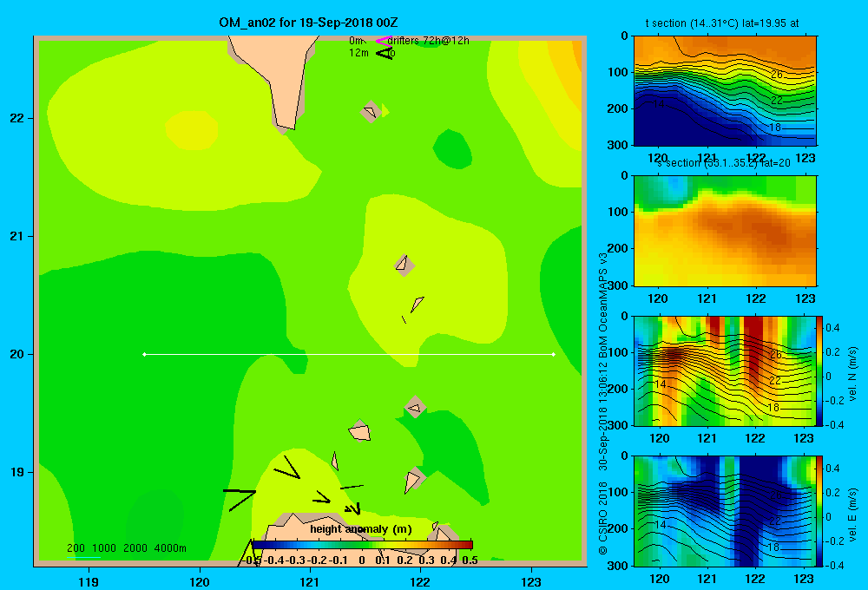Click depth label 300 on the vel. E section axis
This screenshot has width=868, height=590.
(x=618, y=566)
